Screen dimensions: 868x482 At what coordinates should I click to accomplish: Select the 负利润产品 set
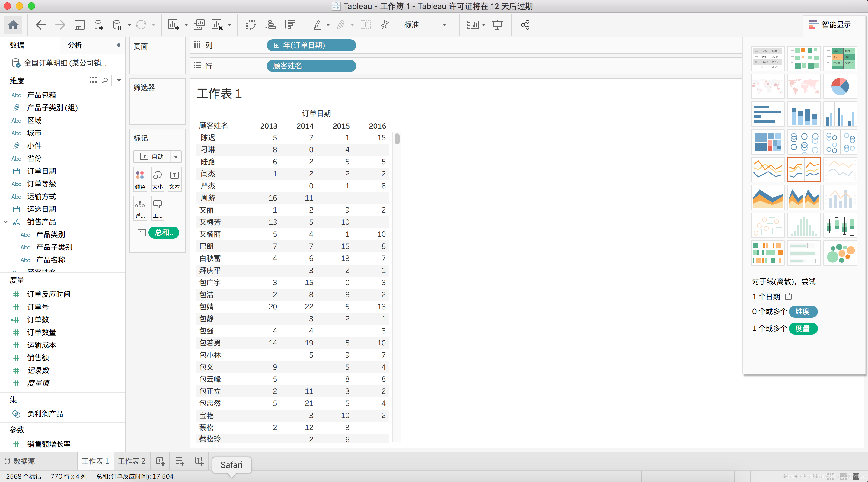45,414
